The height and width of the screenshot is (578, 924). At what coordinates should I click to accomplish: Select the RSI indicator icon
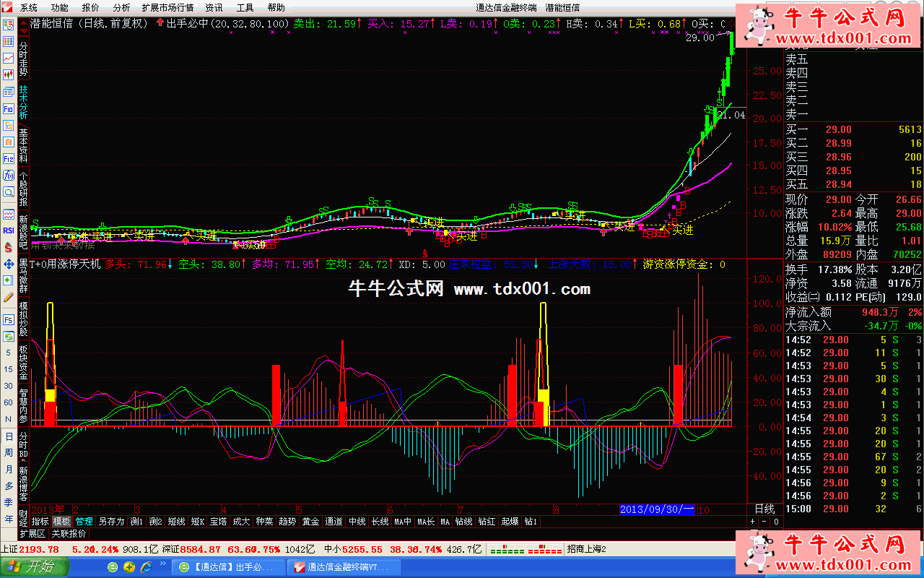coord(9,231)
